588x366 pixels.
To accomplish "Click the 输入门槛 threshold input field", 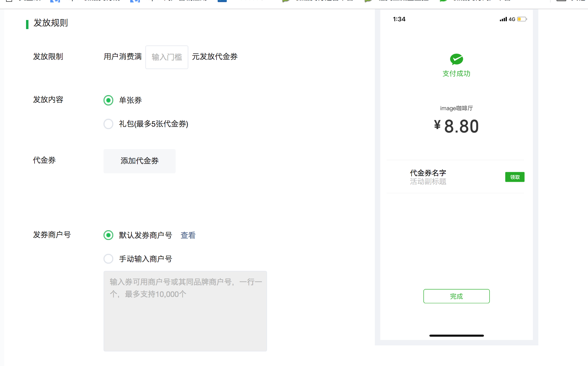I will click(167, 57).
